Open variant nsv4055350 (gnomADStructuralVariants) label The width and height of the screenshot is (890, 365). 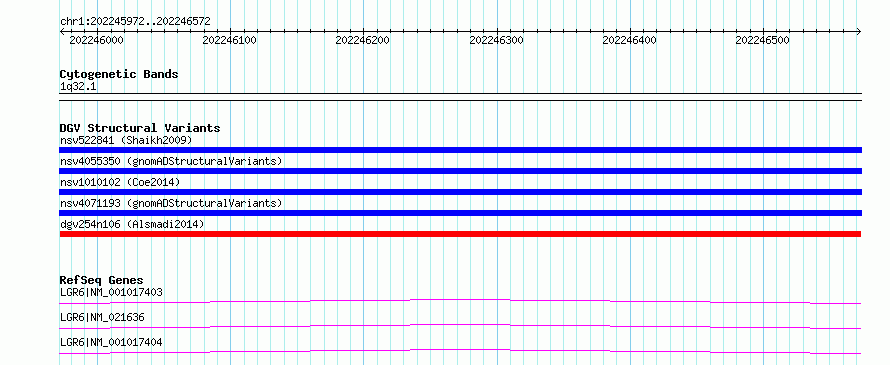171,161
